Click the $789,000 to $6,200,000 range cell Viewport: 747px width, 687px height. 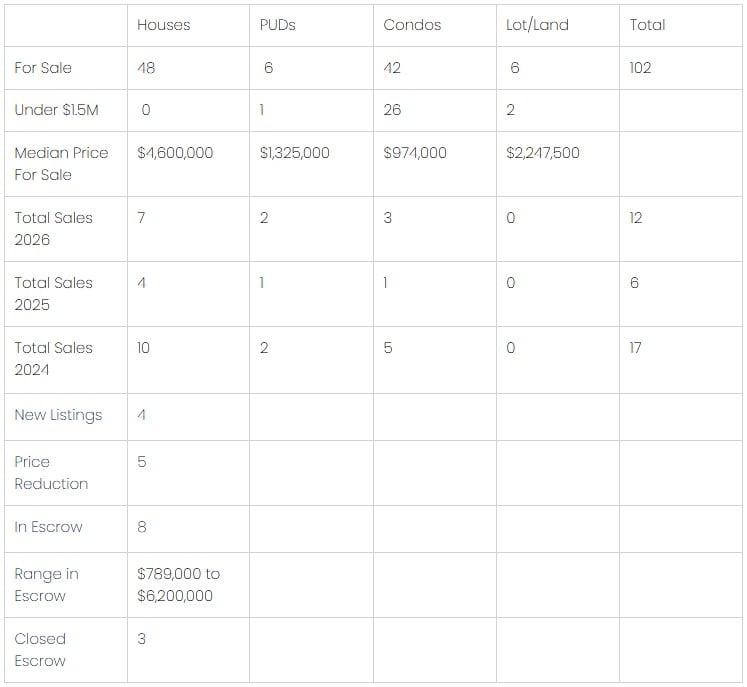point(179,585)
